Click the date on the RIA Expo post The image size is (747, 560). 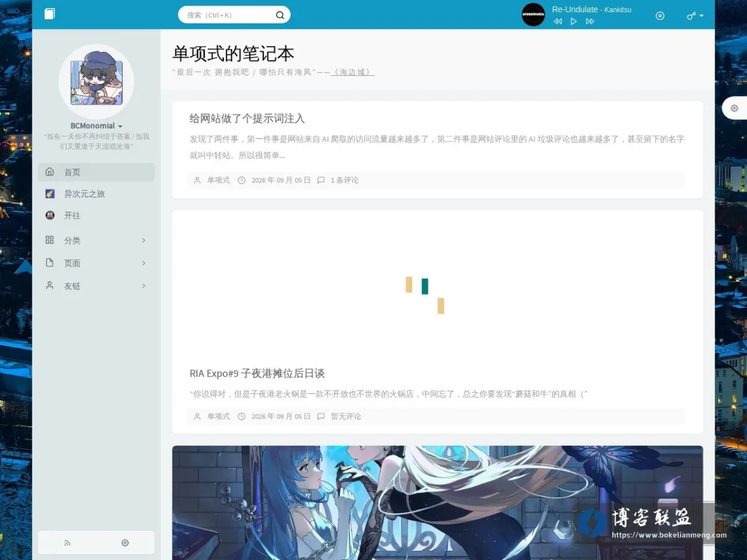[x=281, y=416]
